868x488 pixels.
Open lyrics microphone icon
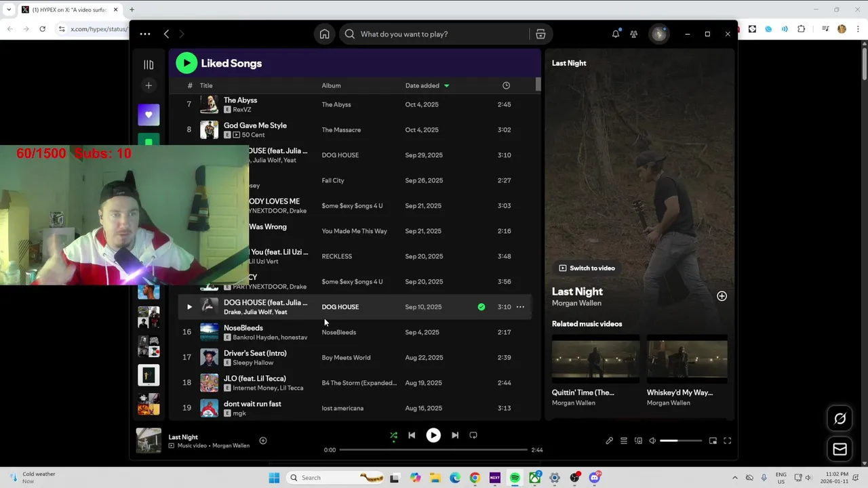coord(609,441)
